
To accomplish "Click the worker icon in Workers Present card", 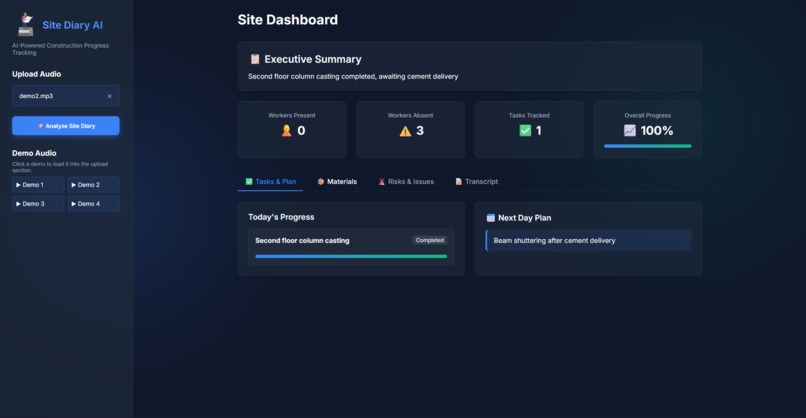I will (286, 131).
